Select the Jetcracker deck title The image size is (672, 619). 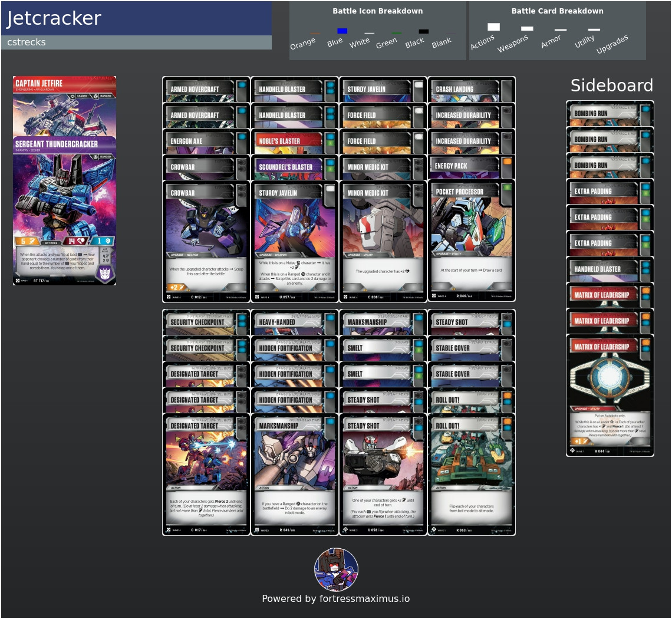54,18
